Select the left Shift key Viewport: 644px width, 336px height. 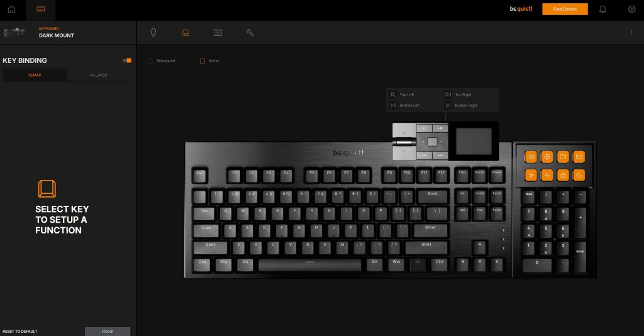(210, 248)
